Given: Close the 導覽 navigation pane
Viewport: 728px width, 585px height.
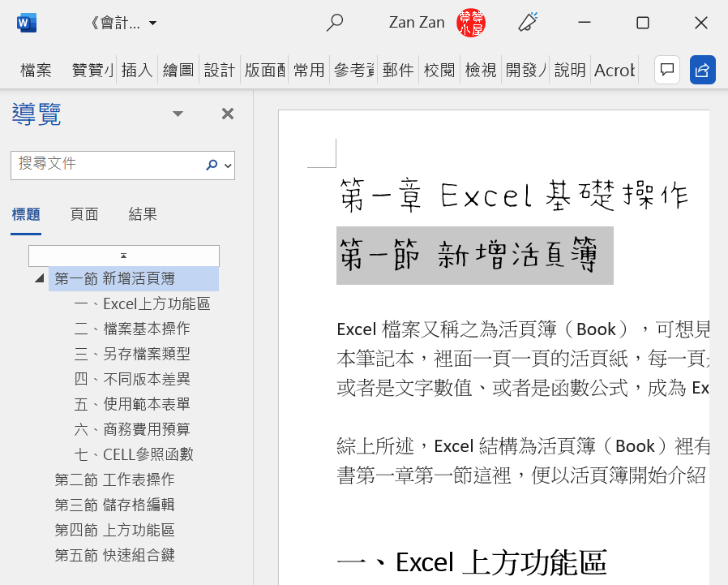Looking at the screenshot, I should point(228,114).
